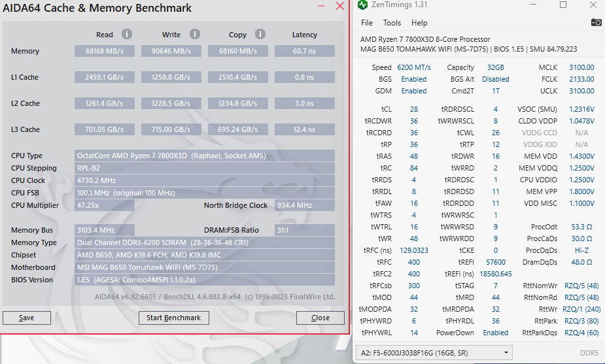
Task: Click the Capacity value 32GB in ZenTimings
Action: (x=496, y=67)
